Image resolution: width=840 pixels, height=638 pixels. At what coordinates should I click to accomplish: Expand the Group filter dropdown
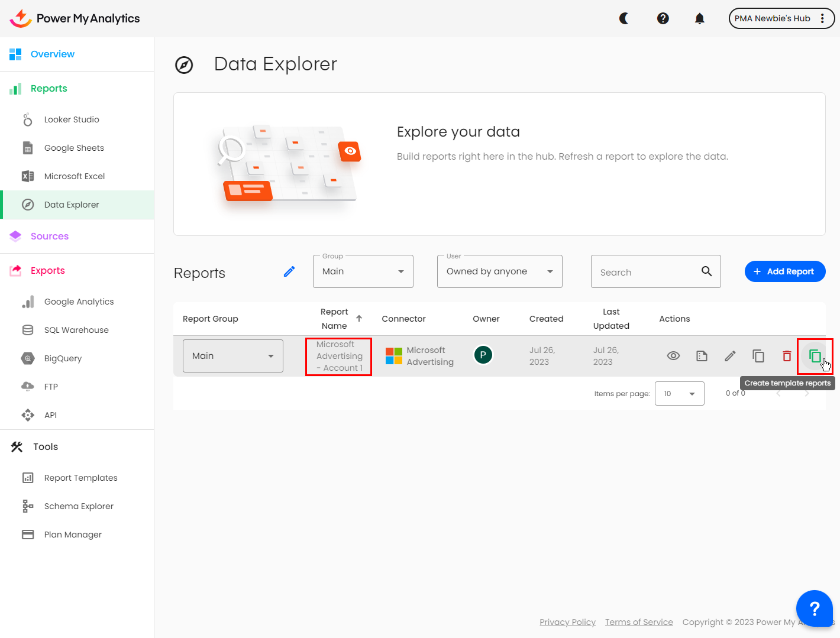coord(363,271)
